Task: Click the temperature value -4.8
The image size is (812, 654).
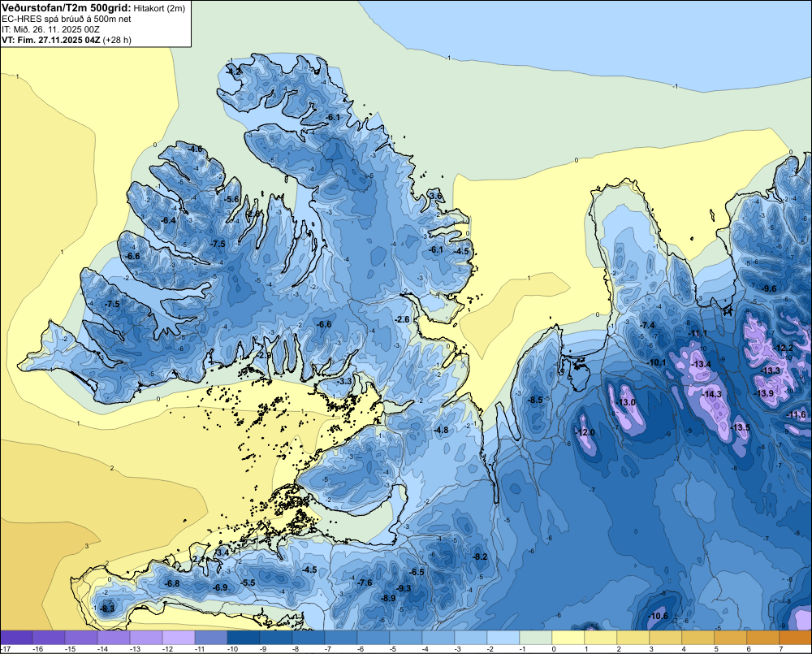Action: (441, 430)
